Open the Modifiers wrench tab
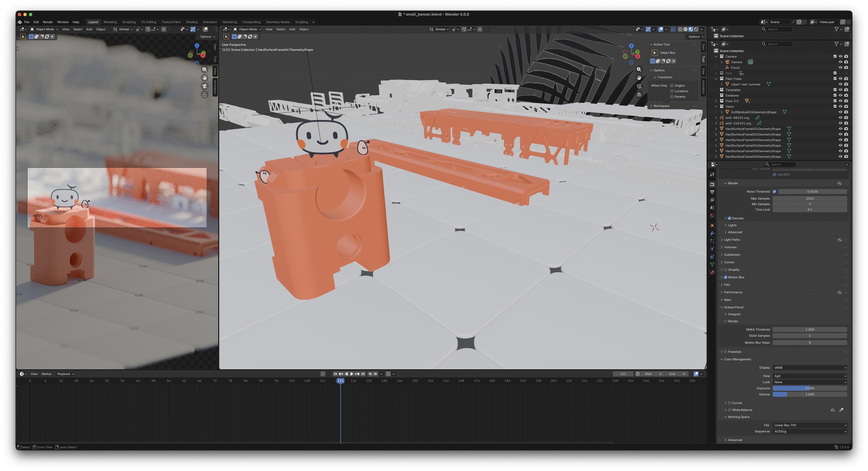The width and height of the screenshot is (868, 471). [x=712, y=233]
